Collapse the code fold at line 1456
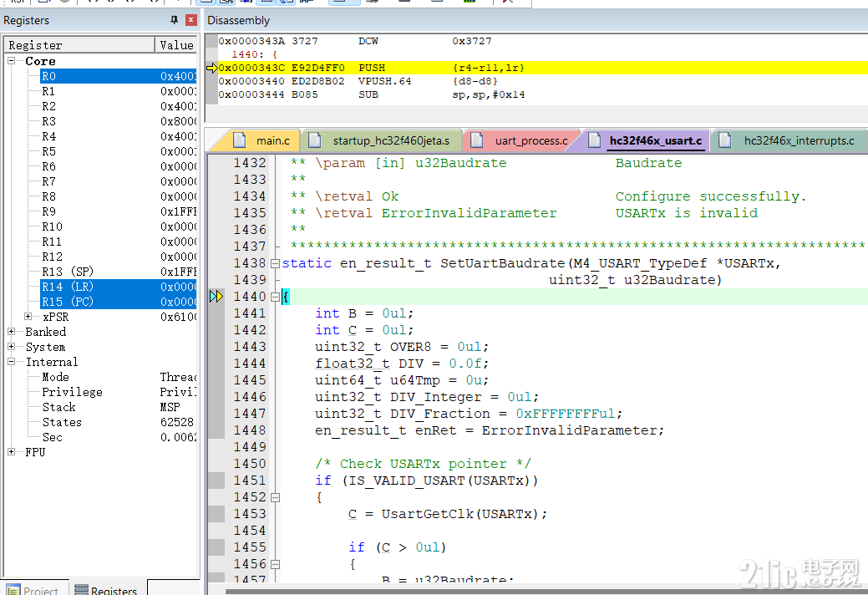The width and height of the screenshot is (868, 595). [x=275, y=564]
